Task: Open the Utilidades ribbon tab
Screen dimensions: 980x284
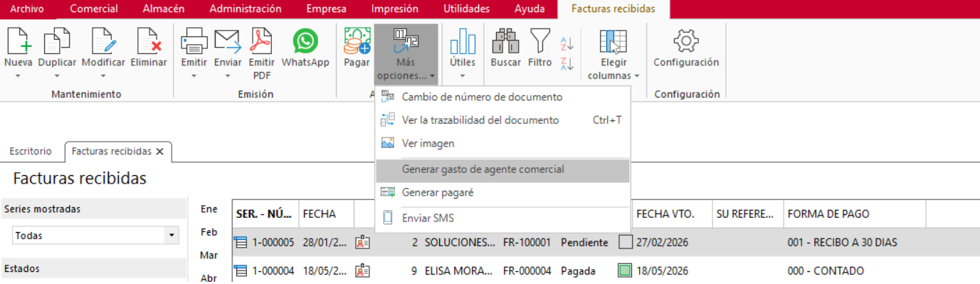Action: pyautogui.click(x=467, y=9)
